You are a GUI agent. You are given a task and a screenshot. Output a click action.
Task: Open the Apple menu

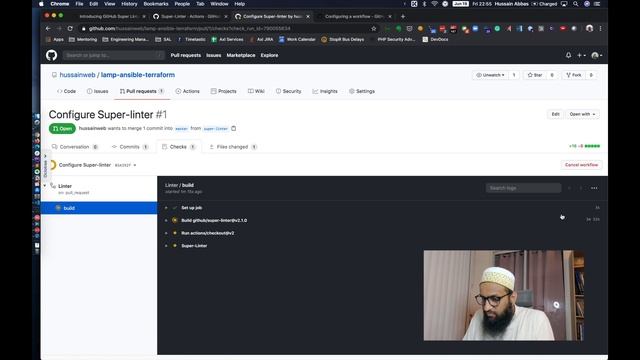[x=41, y=4]
